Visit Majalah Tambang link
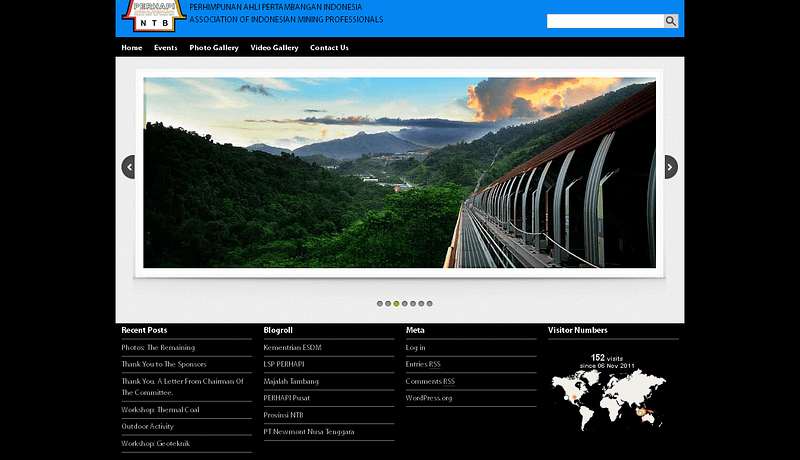 pyautogui.click(x=291, y=381)
